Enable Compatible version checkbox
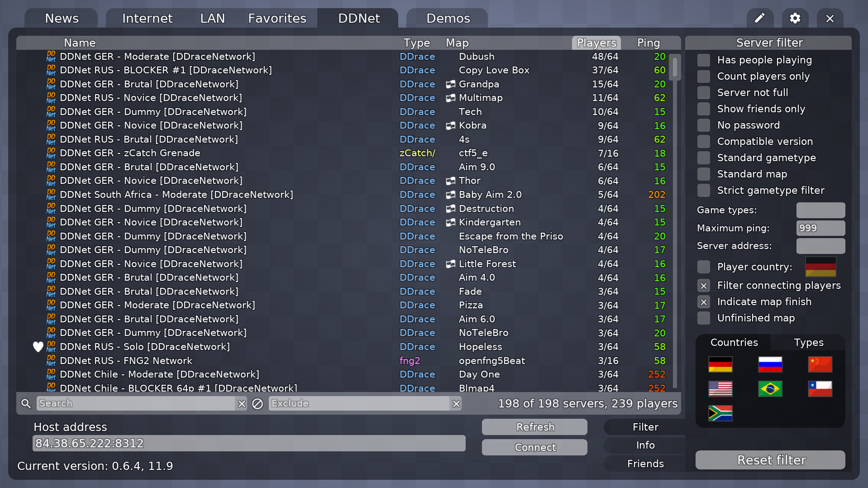 704,142
